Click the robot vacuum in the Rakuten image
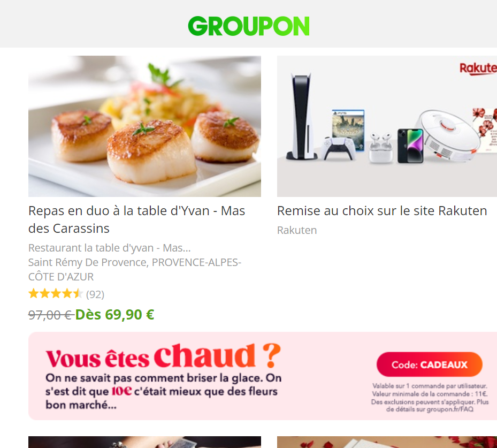 point(447,135)
